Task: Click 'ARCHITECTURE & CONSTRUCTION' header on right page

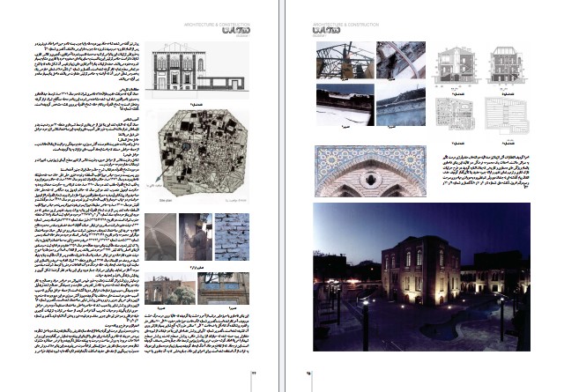Action: (x=345, y=25)
